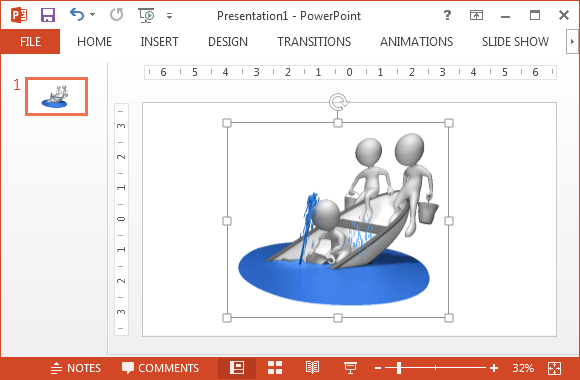
Task: Click the vertical ruler
Action: click(121, 219)
